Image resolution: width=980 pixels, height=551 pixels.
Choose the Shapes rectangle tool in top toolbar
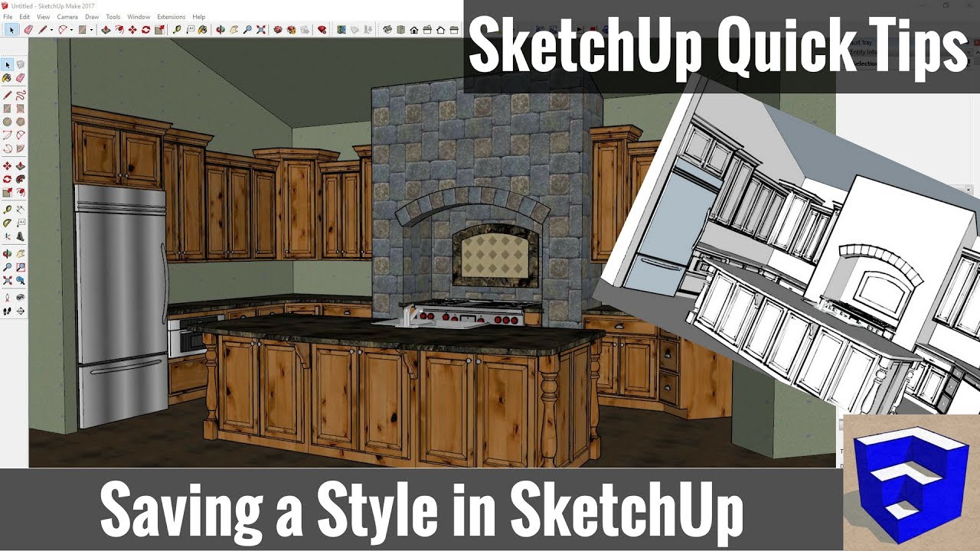click(83, 30)
